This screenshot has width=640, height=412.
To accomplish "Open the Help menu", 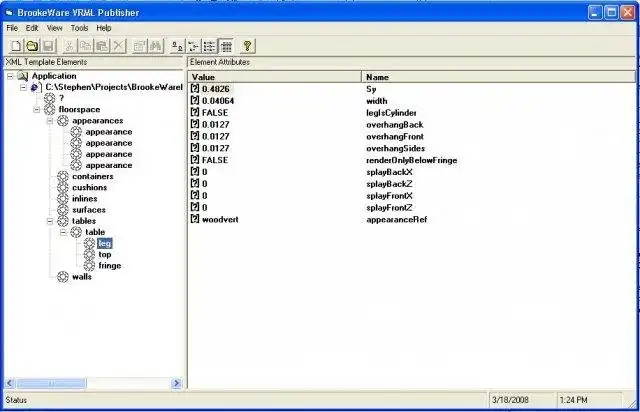I will (104, 28).
